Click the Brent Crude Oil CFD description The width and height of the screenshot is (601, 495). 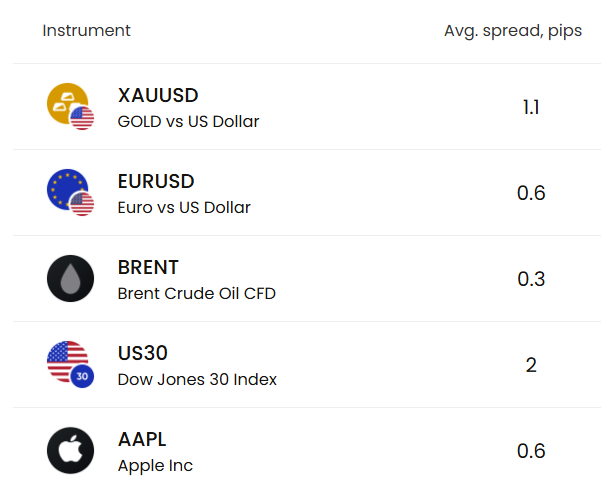point(197,293)
